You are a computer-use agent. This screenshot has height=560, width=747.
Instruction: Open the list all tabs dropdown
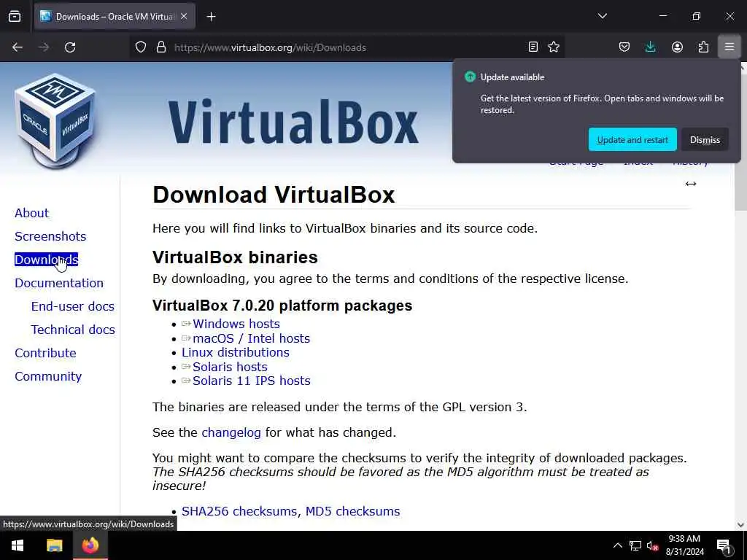[x=602, y=16]
